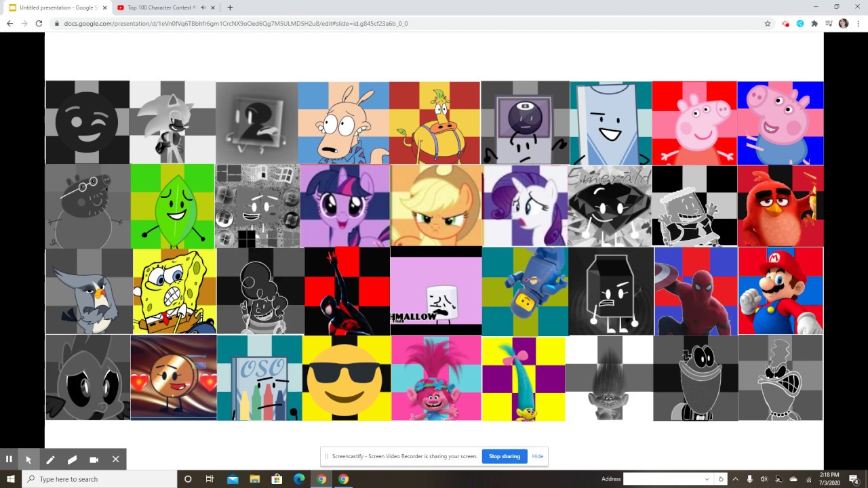Launch Microsoft Edge from the taskbar

pos(299,479)
